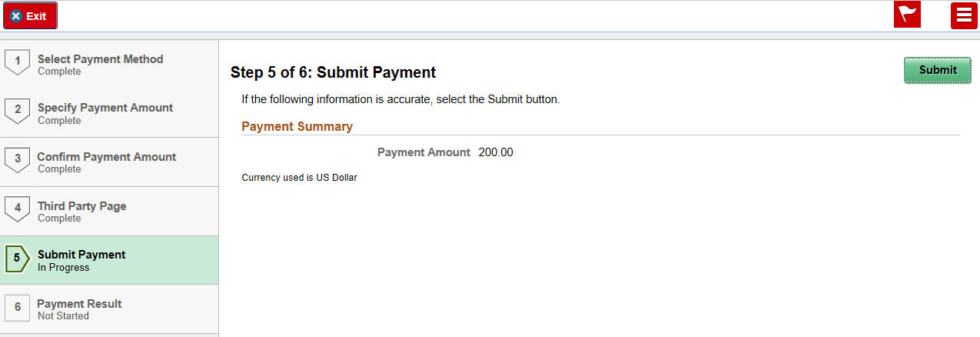Image resolution: width=980 pixels, height=337 pixels.
Task: Jump to Payment Result step
Action: (x=79, y=304)
